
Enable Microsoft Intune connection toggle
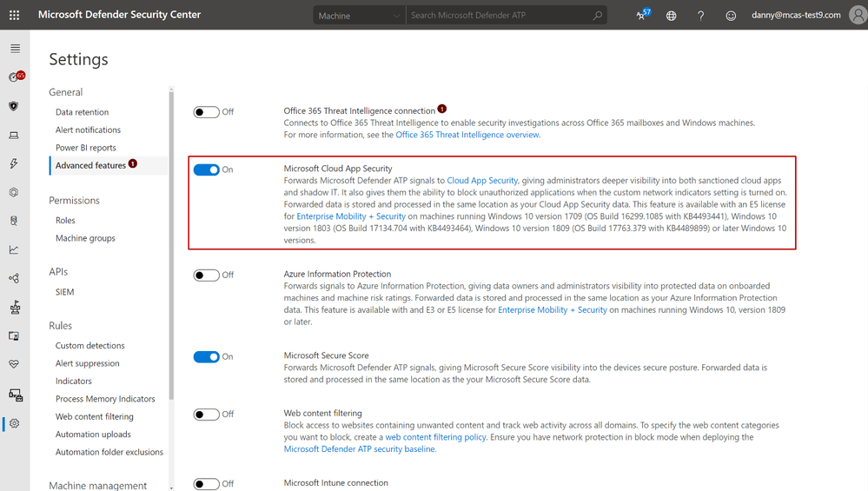point(207,484)
